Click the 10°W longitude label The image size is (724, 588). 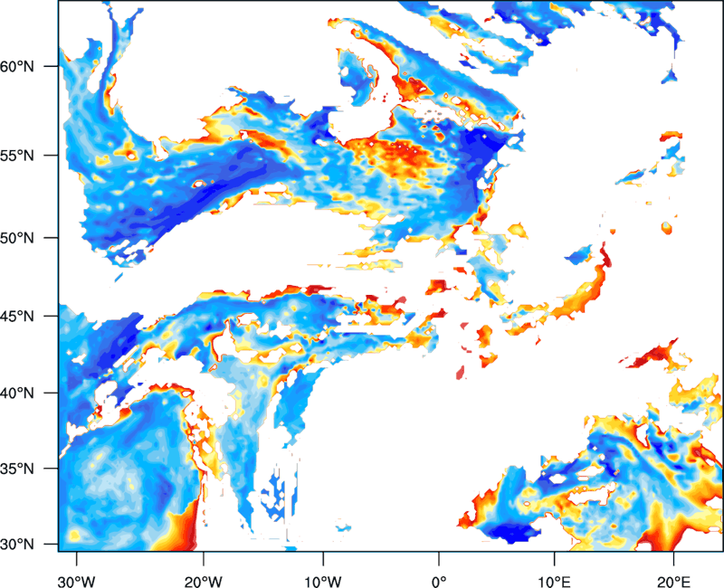323,582
